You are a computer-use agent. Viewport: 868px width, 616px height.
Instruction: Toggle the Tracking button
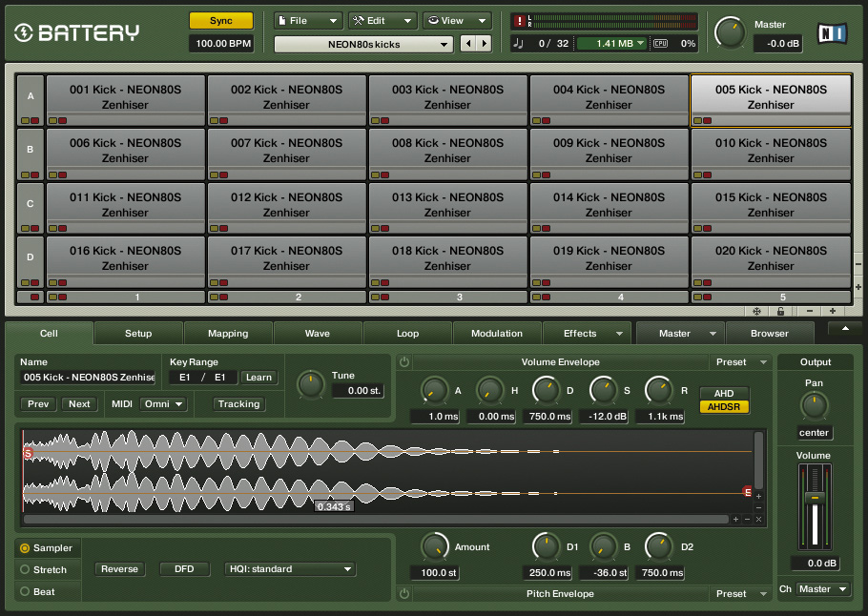(238, 404)
